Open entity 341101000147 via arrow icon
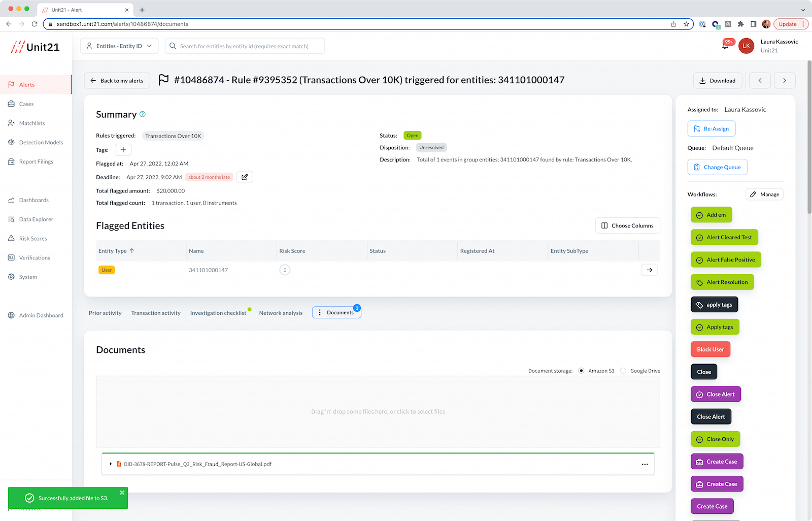The height and width of the screenshot is (521, 812). (x=650, y=270)
